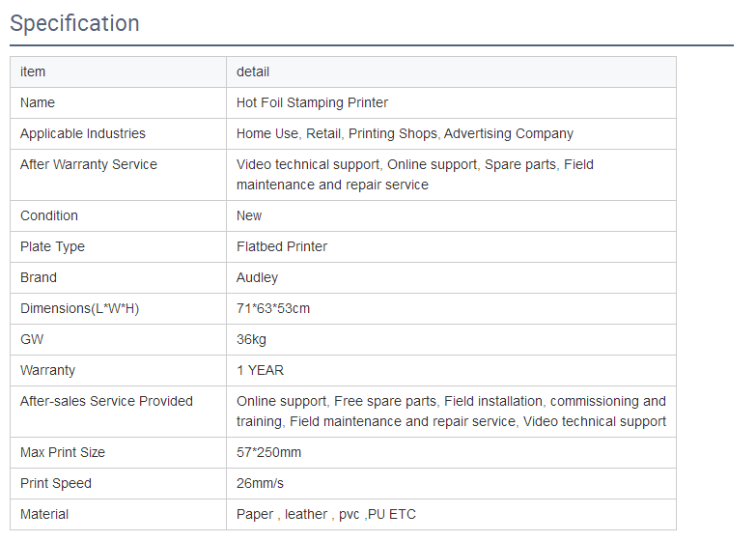Click the Audley brand value

[257, 277]
